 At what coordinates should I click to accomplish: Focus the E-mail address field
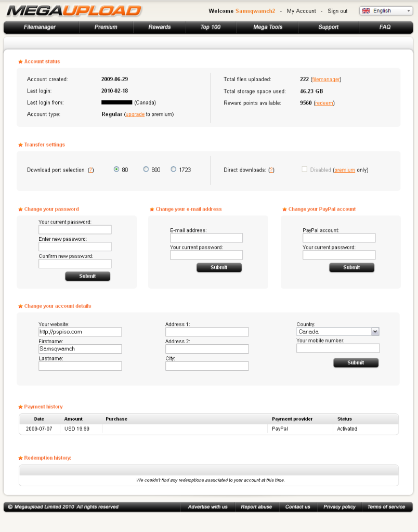[206, 238]
